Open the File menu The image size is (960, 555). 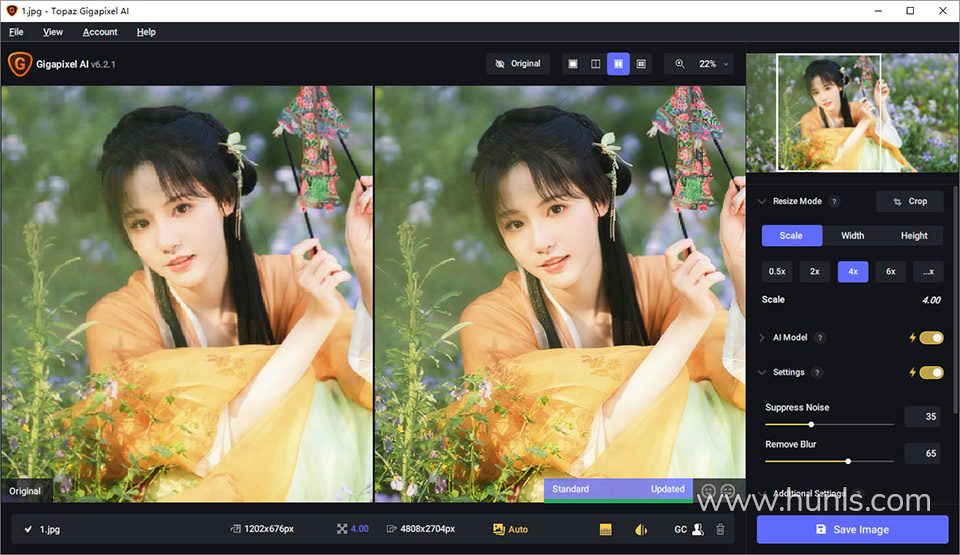pyautogui.click(x=17, y=32)
